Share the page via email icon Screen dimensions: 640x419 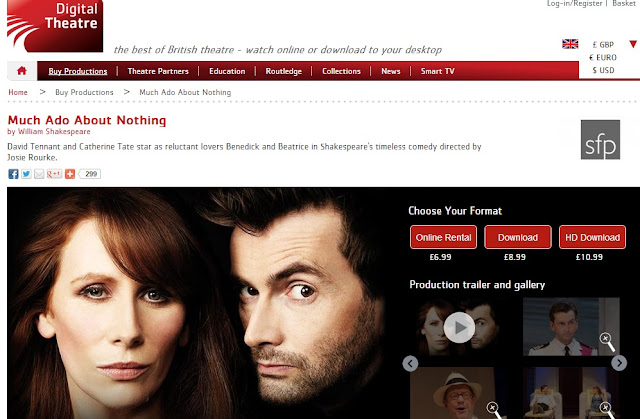pos(39,174)
